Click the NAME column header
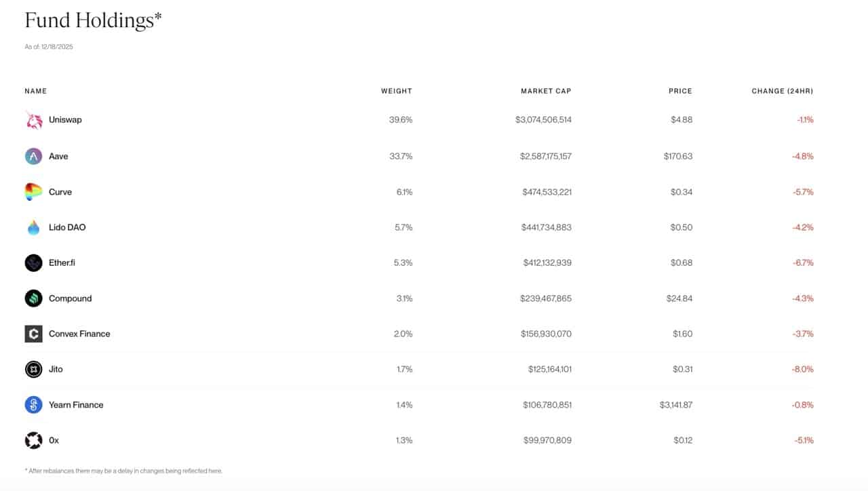This screenshot has width=868, height=491. point(35,91)
